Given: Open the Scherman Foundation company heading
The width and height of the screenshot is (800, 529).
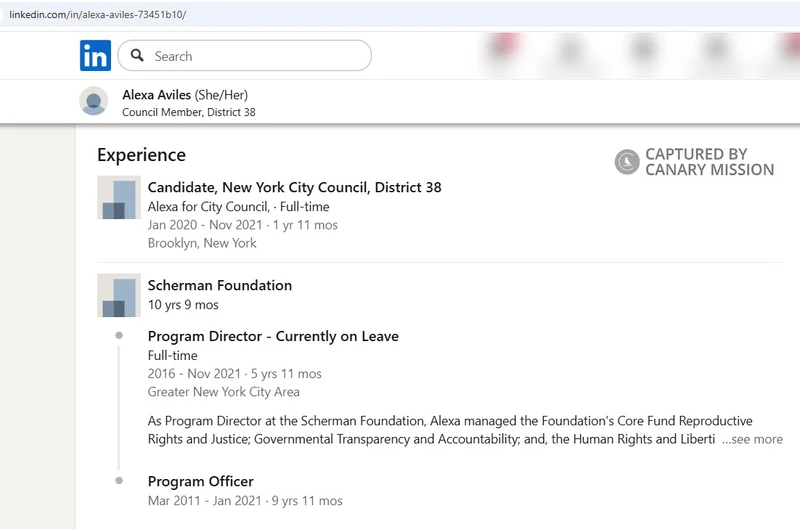Looking at the screenshot, I should click(x=220, y=285).
